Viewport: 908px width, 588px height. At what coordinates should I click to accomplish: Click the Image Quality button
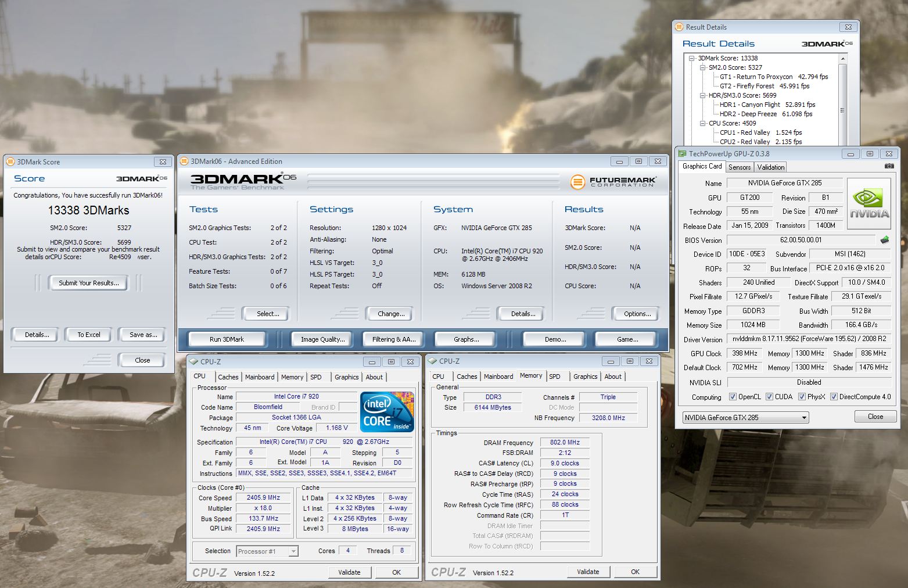tap(322, 339)
